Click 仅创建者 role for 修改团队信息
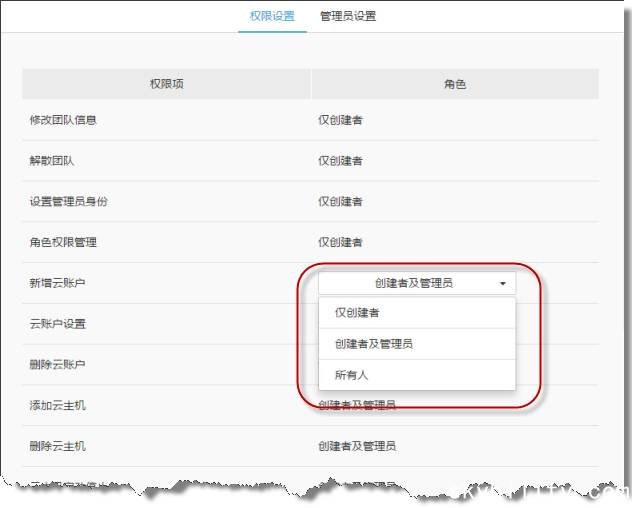This screenshot has height=508, width=632. pyautogui.click(x=340, y=120)
